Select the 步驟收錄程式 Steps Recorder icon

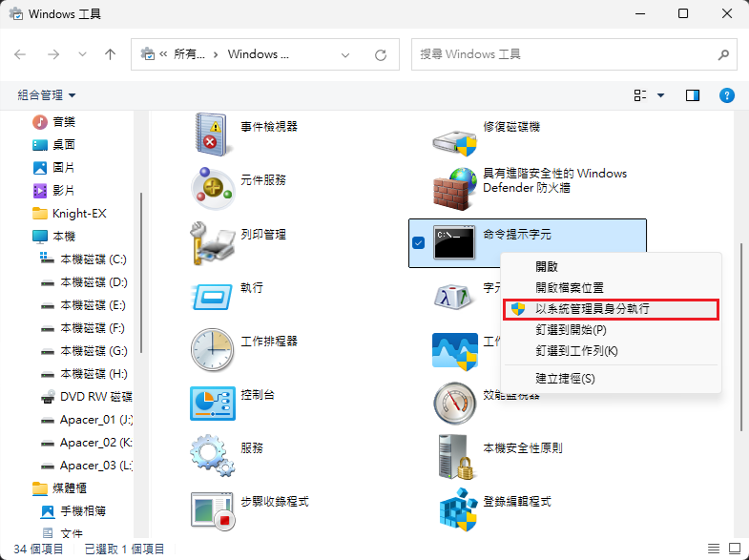pos(213,510)
